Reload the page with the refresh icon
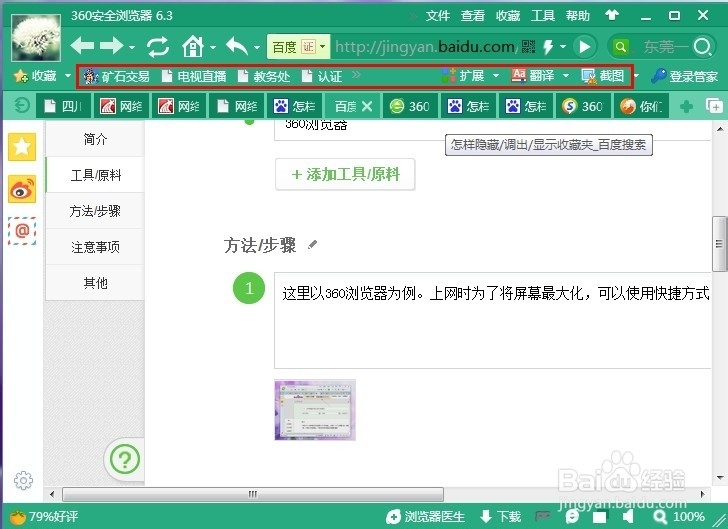The image size is (728, 529). tap(158, 46)
